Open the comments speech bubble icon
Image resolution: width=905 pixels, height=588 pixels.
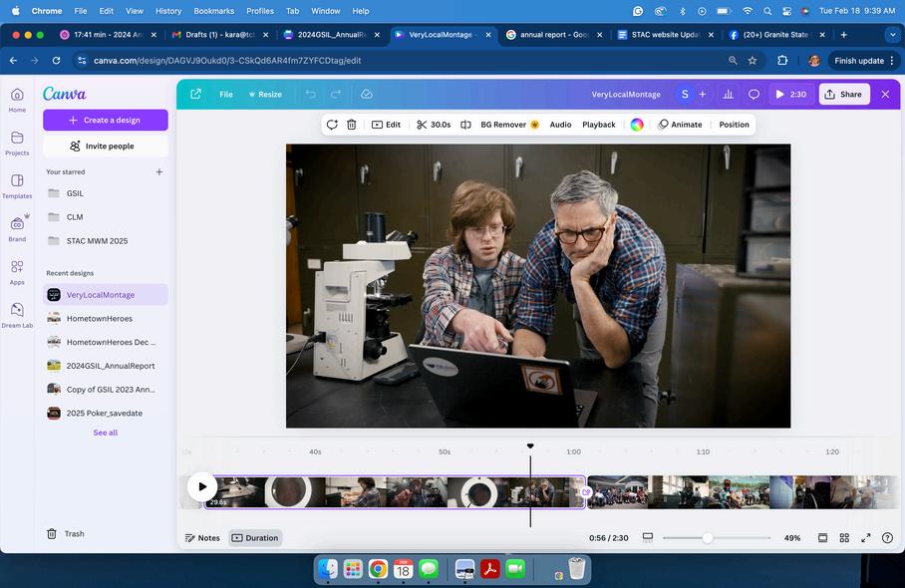754,94
